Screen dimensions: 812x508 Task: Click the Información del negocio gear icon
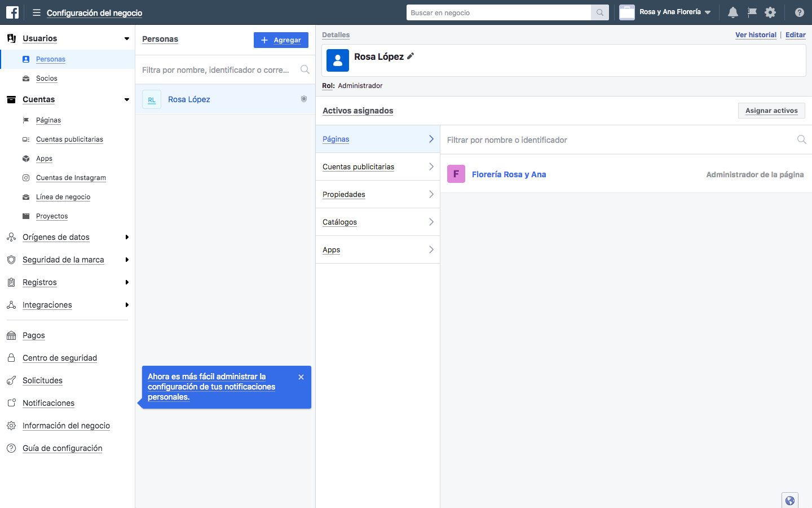click(x=11, y=426)
